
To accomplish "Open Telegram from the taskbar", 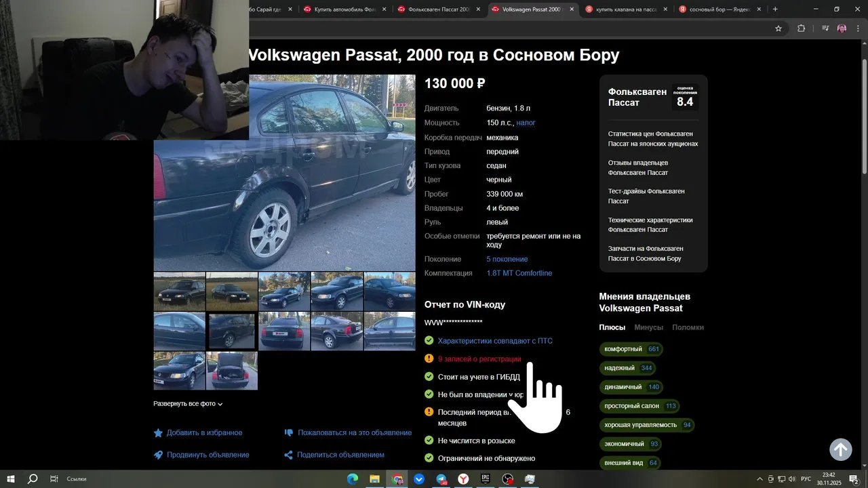I will (x=441, y=479).
